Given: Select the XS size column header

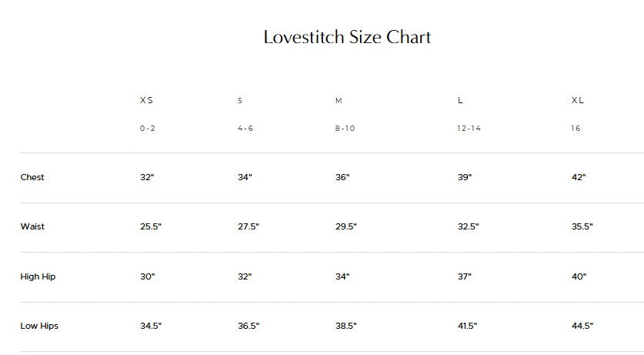Looking at the screenshot, I should pos(146,101).
